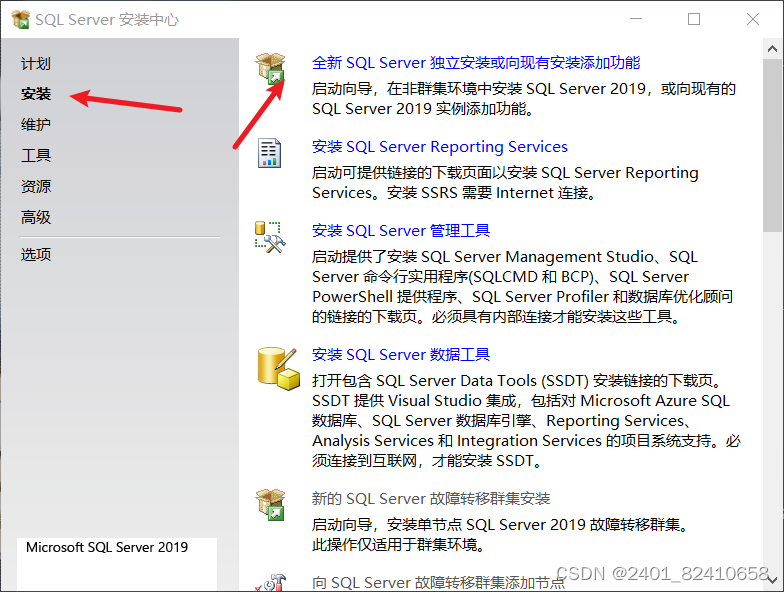Maximize the SQL Server 安装中心 window
The image size is (784, 592).
pos(694,19)
